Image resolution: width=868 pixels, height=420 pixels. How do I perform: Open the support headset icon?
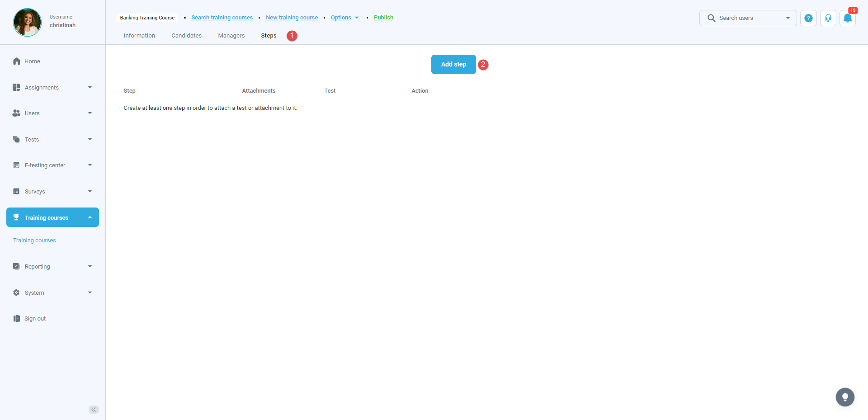click(x=828, y=18)
